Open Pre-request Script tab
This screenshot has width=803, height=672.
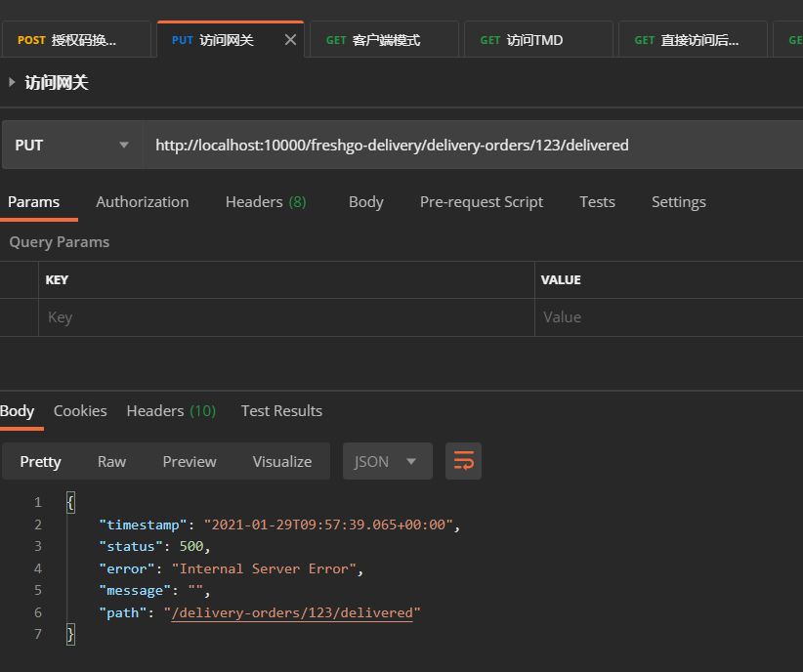tap(482, 202)
